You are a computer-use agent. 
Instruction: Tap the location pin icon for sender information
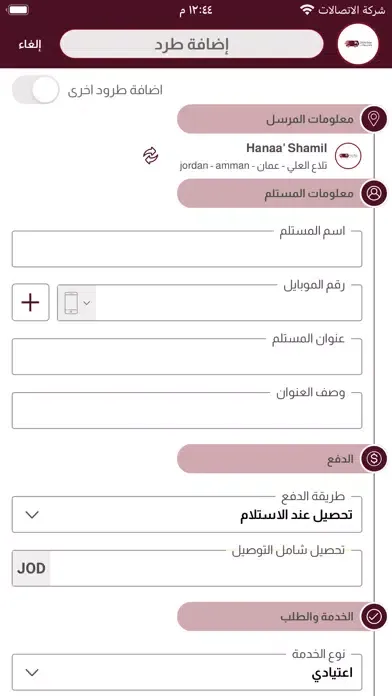pos(374,119)
